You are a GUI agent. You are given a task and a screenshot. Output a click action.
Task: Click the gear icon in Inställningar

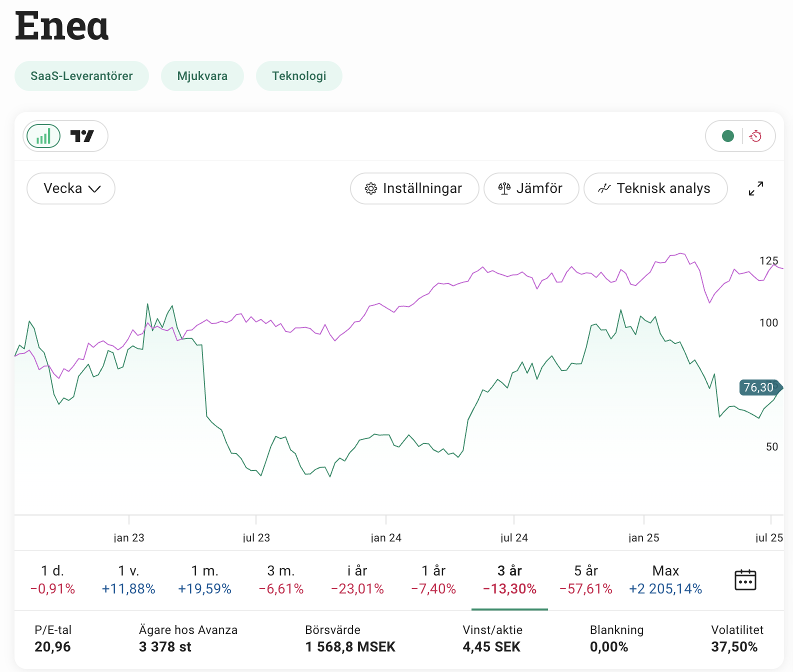[x=370, y=188]
